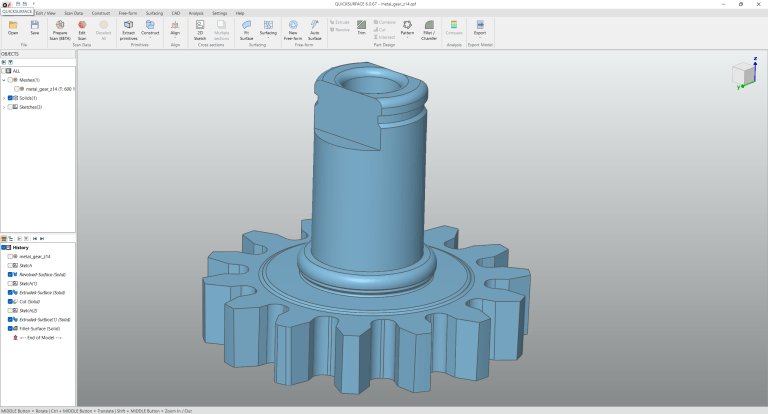
Task: Click the Extrude button
Action: 339,23
